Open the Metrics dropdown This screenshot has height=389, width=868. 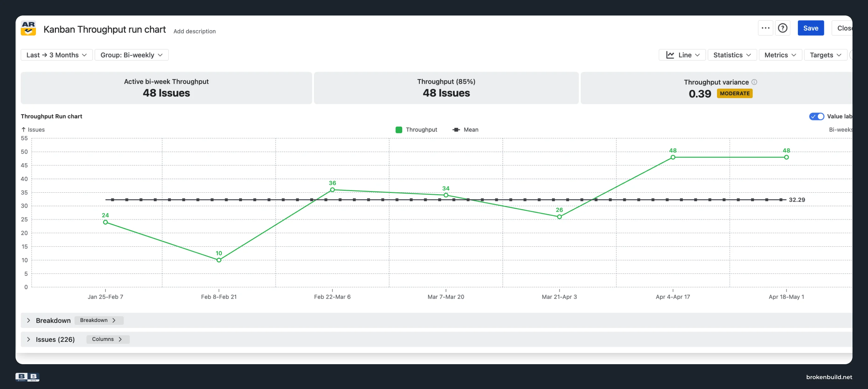780,55
